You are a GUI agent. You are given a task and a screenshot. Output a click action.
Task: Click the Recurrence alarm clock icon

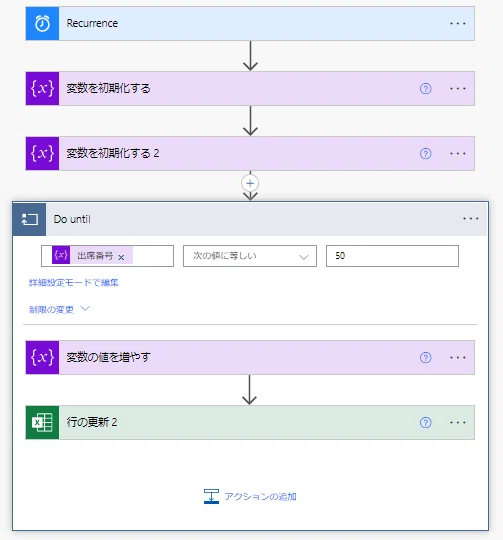[42, 23]
